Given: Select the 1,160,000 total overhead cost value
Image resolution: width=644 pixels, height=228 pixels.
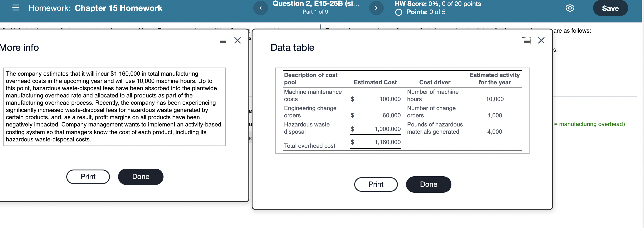Looking at the screenshot, I should coord(387,142).
